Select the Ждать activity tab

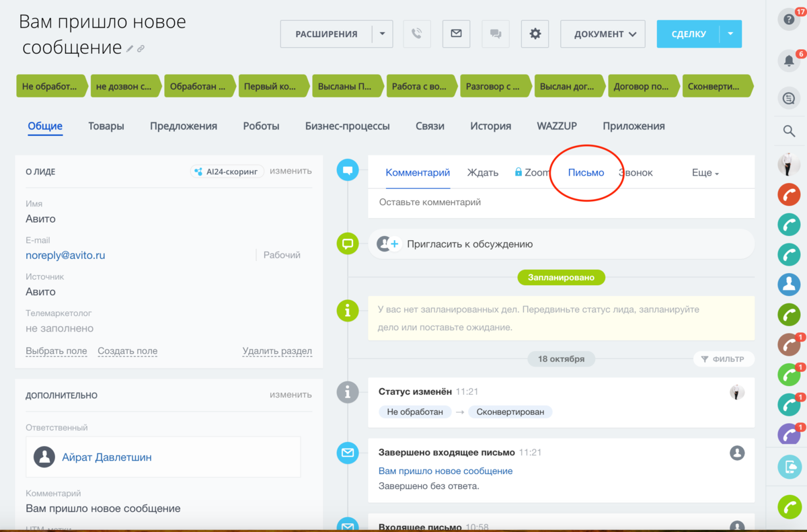(483, 173)
